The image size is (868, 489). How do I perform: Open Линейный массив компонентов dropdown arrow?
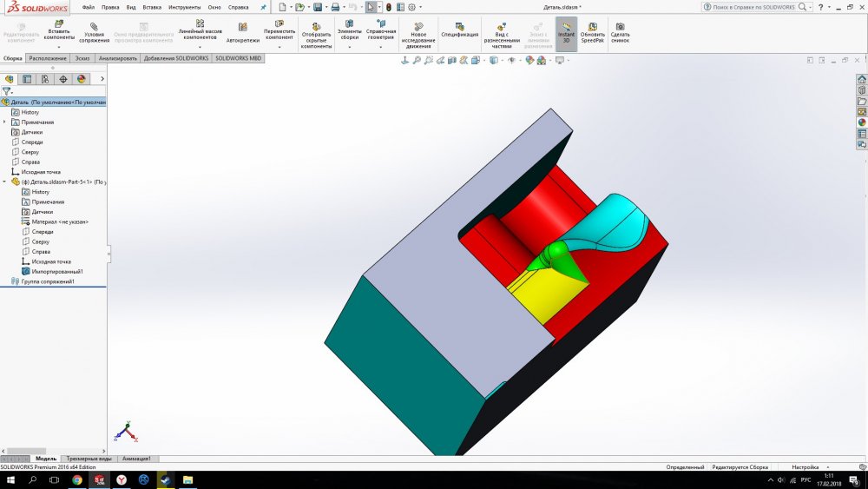coord(200,47)
